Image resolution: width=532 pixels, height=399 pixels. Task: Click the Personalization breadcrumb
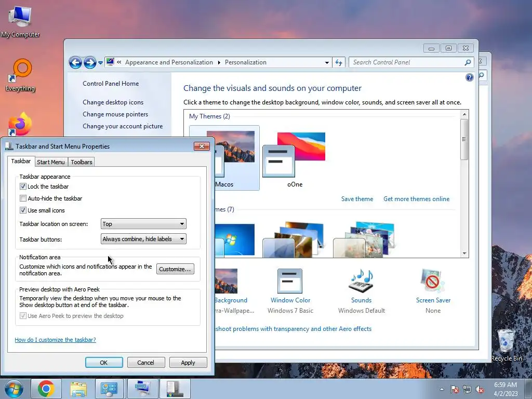coord(246,62)
